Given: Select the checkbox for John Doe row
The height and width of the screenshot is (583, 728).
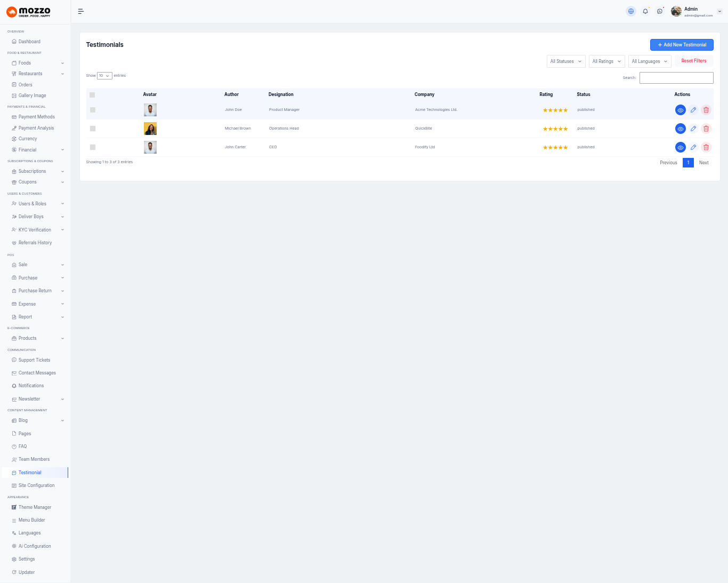Looking at the screenshot, I should click(93, 110).
